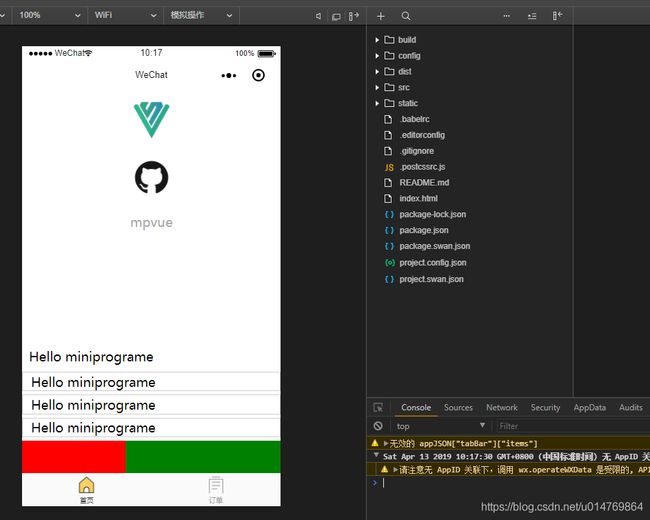Click the plus icon to add a file

click(381, 16)
